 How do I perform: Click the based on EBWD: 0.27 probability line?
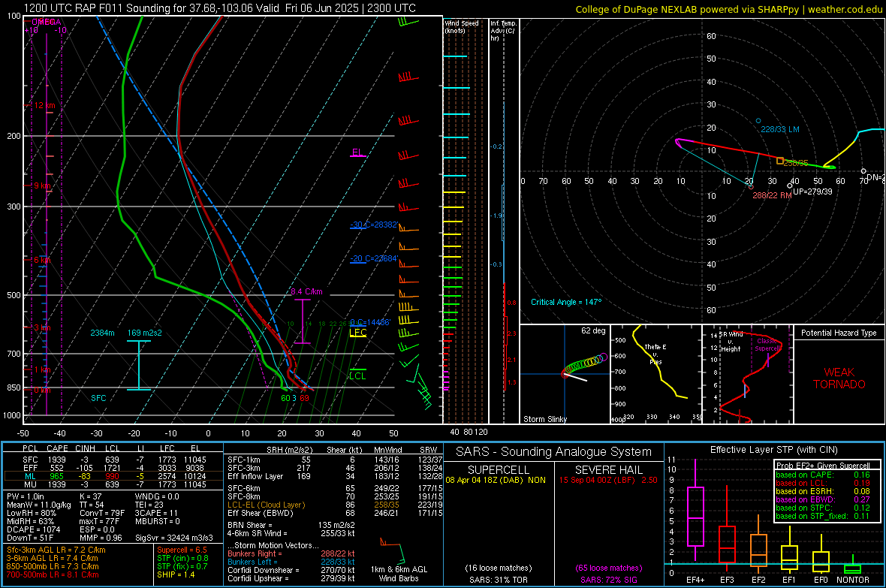click(823, 500)
